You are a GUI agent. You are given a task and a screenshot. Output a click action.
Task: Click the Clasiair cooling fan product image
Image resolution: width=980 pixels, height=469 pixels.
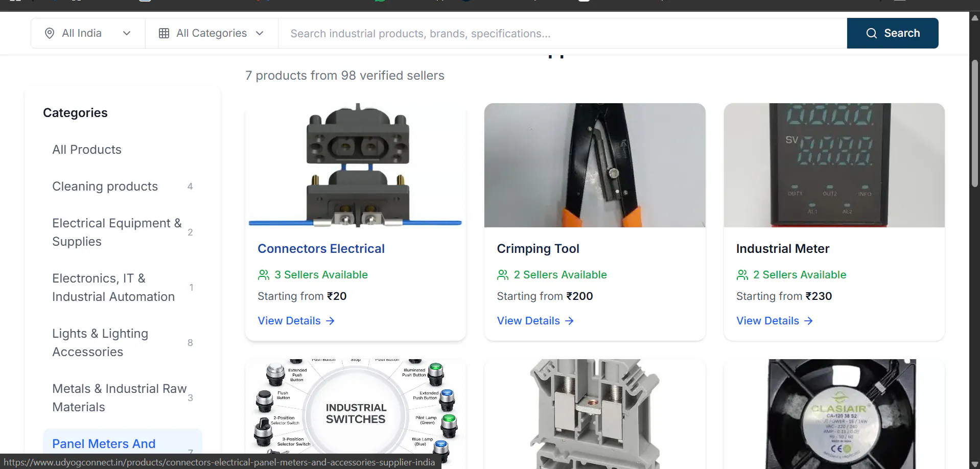point(834,414)
